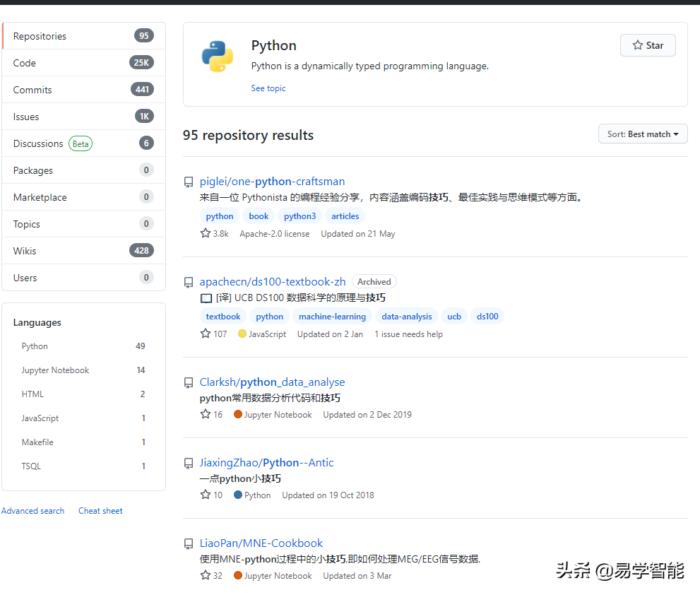Click repo icon beside Clarksh/python_data_analyse
The height and width of the screenshot is (595, 700).
189,383
